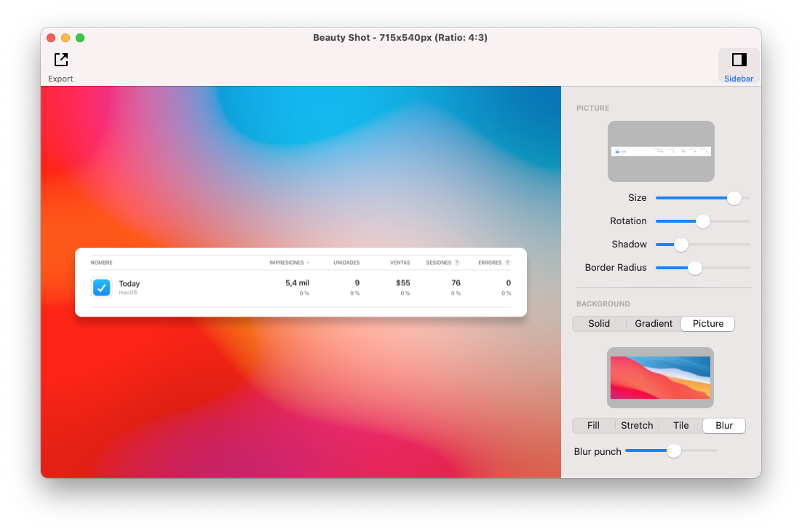Viewport: 802px width, 532px height.
Task: Click the blue Today checkmark icon
Action: pos(101,287)
